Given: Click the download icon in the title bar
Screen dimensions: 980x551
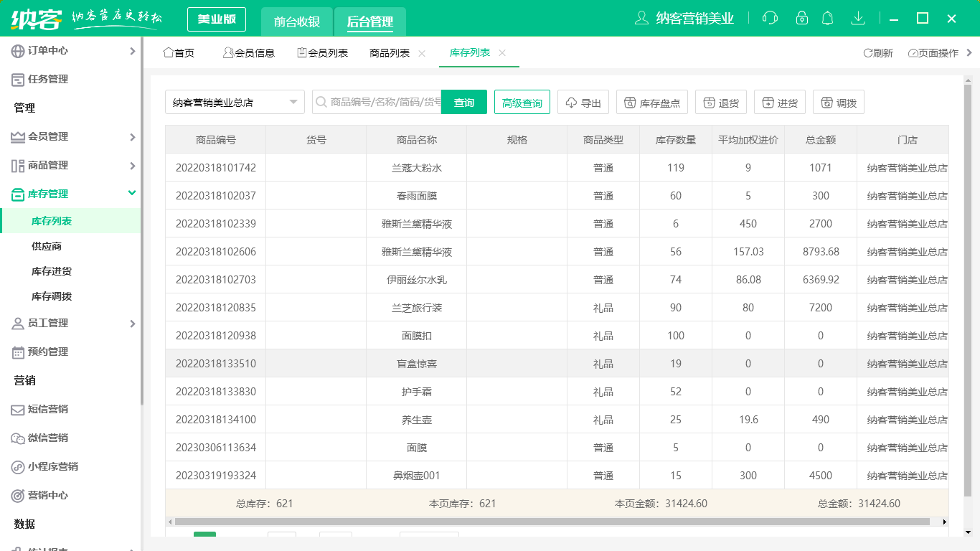Looking at the screenshot, I should coord(858,18).
